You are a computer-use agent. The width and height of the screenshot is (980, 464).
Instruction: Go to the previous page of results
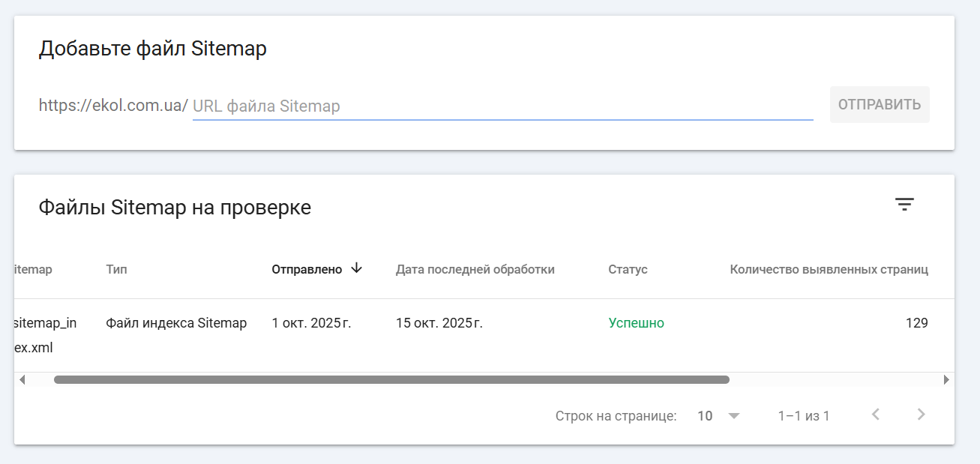[x=875, y=415]
